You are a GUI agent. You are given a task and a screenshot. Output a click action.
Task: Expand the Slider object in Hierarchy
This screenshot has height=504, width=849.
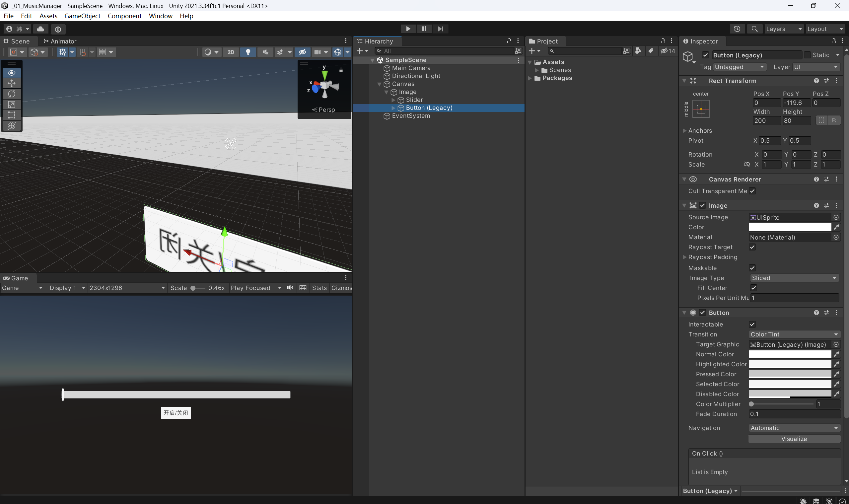pos(393,100)
